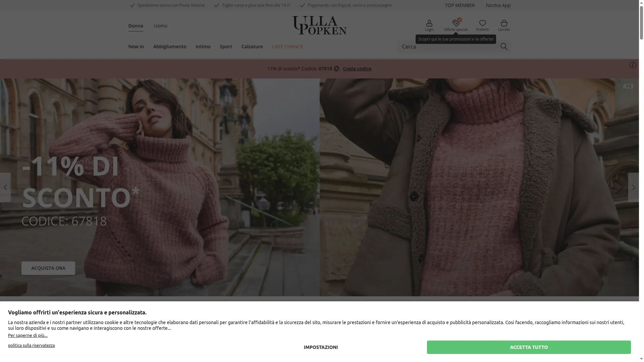The image size is (644, 362).
Task: Open the cookie IMPOSTAZIONI button
Action: pos(320,347)
